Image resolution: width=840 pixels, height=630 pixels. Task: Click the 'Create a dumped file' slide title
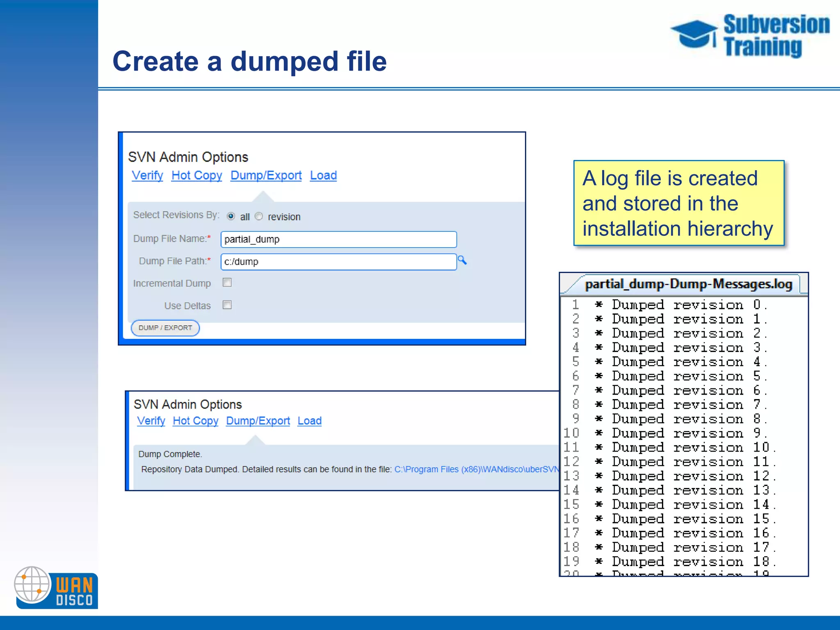coord(249,62)
